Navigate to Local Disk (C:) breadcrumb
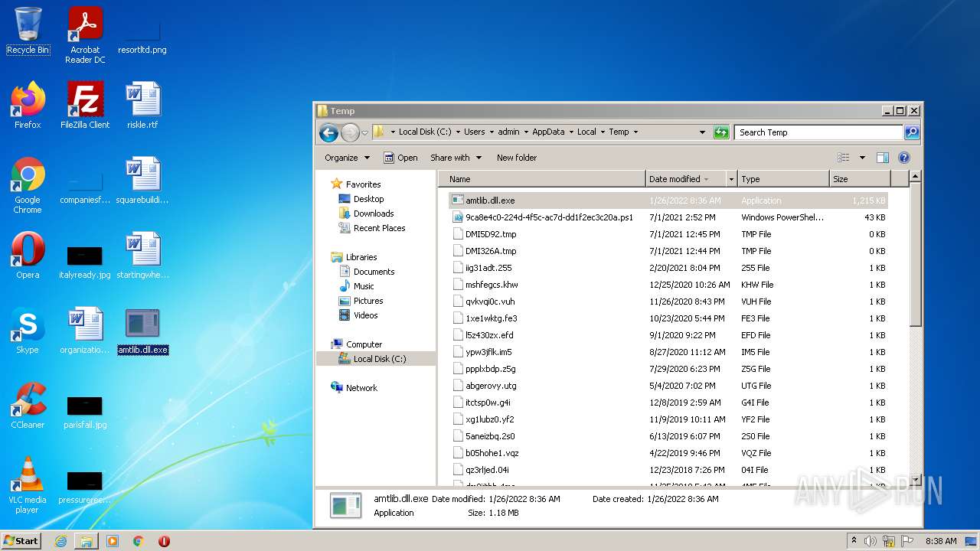Image resolution: width=980 pixels, height=551 pixels. pos(426,132)
